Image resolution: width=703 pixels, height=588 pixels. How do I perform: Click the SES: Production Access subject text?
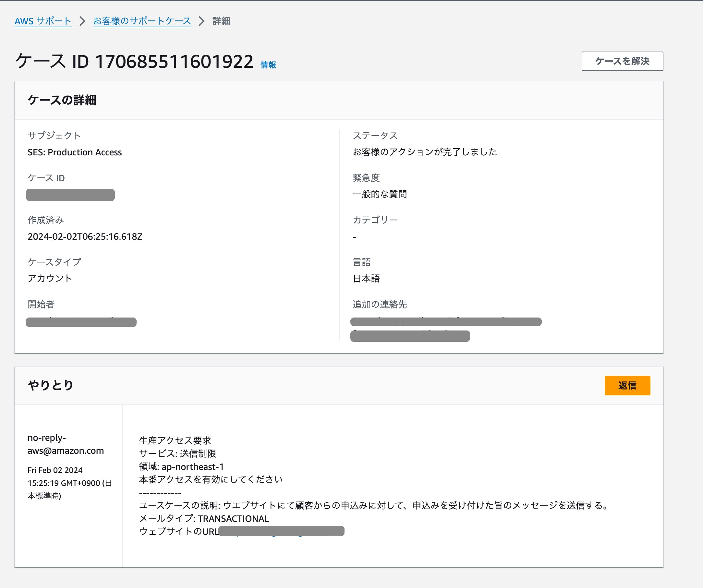coord(75,152)
